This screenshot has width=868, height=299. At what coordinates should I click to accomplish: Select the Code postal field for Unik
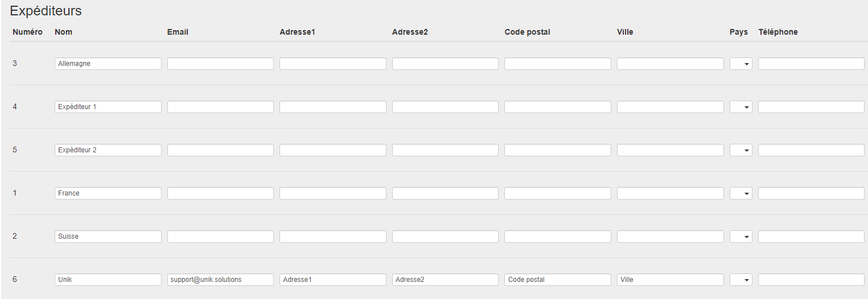(x=558, y=280)
